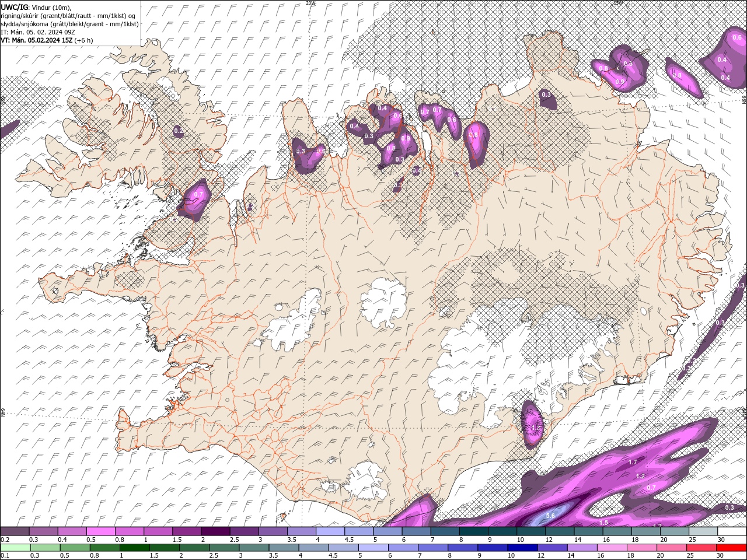Click the "IT: Mán. 05. 02. 2024 09Z" line

[37, 32]
